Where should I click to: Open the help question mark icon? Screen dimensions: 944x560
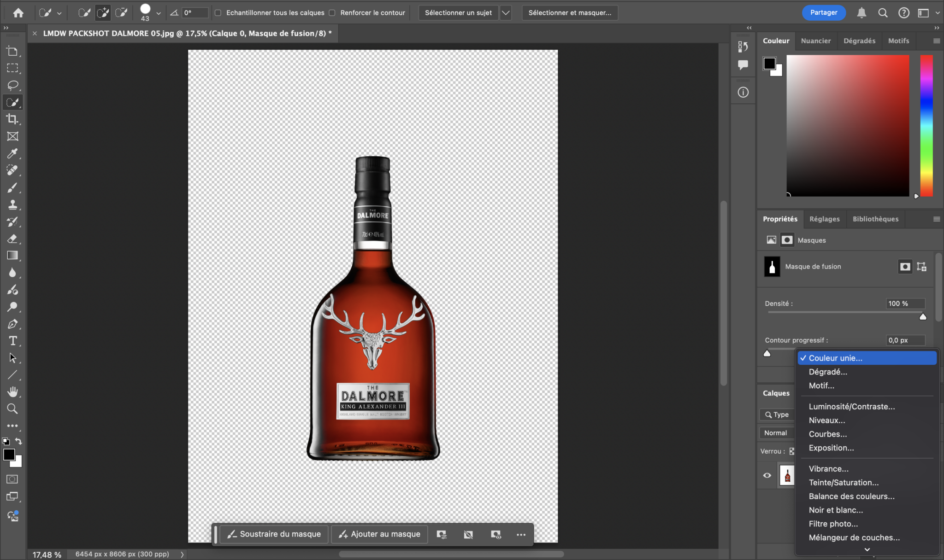(904, 13)
